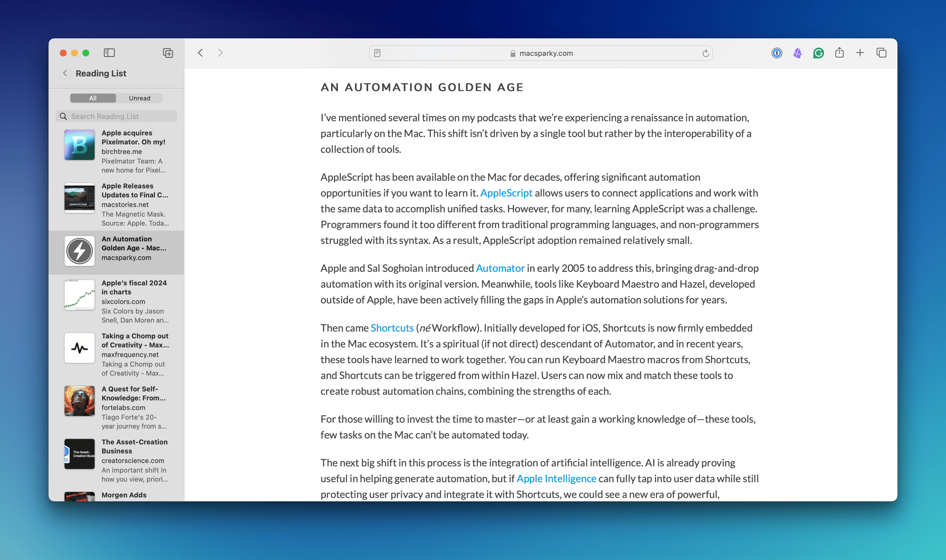946x560 pixels.
Task: Follow the Shortcuts link
Action: tap(392, 328)
